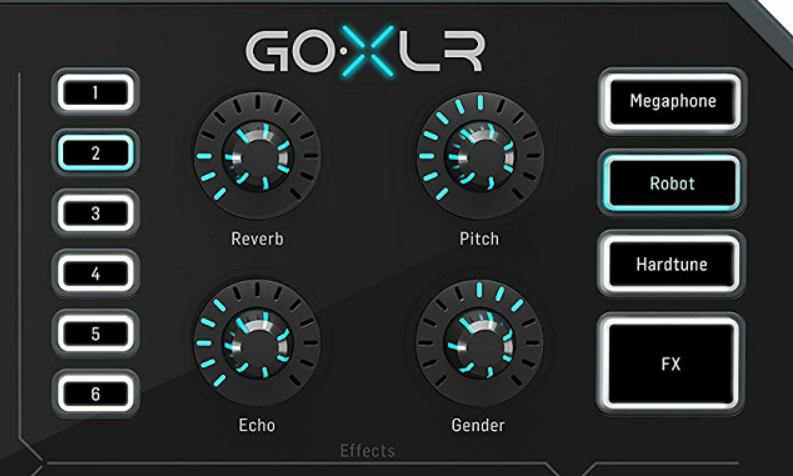Disable the active Robot effect
The width and height of the screenshot is (793, 476).
[672, 183]
